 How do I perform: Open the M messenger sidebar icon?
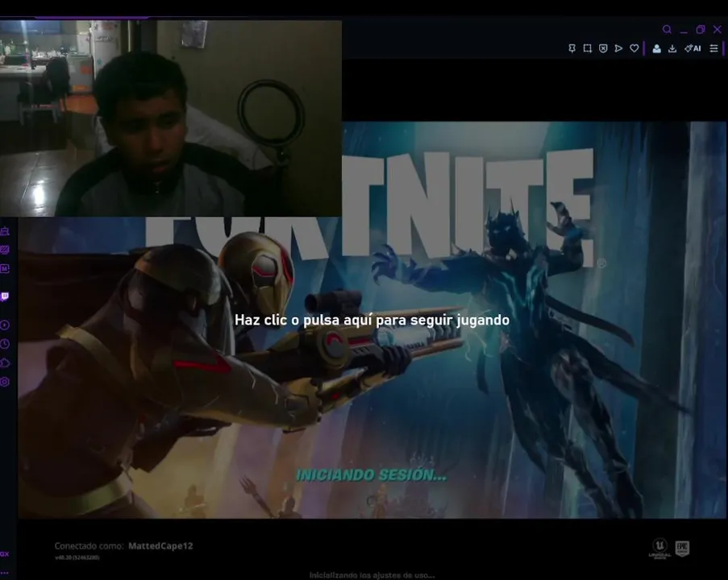coord(5,269)
